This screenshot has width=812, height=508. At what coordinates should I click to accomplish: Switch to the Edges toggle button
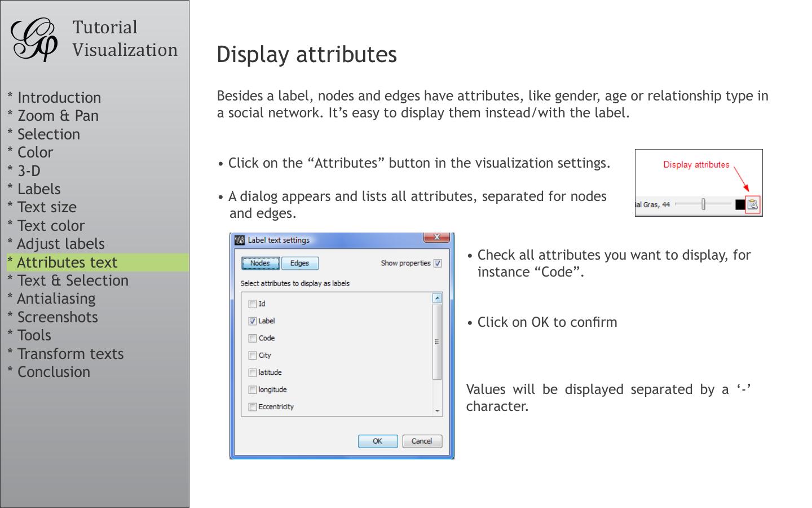pos(299,263)
